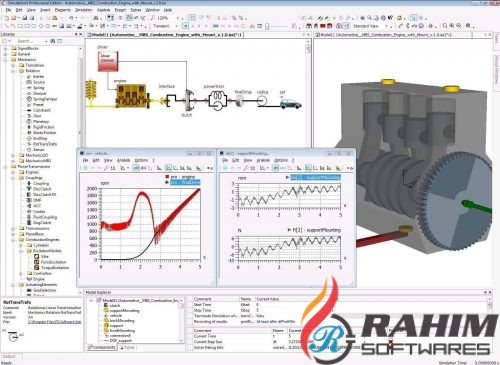
Task: Switch to the Types tab
Action: click(x=127, y=347)
